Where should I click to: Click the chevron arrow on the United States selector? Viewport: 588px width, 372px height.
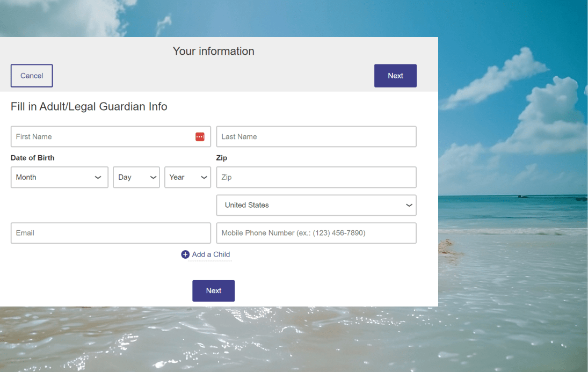click(409, 206)
